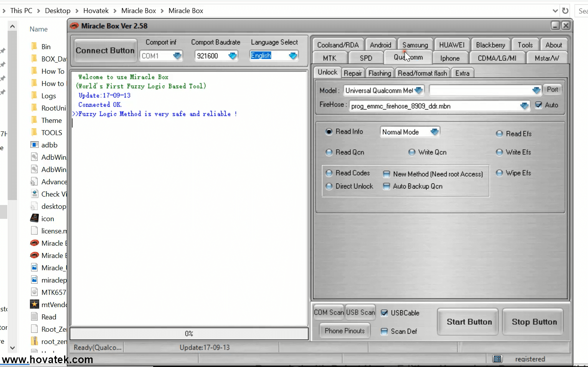
Task: Open the Comport Baudrate dropdown
Action: tap(233, 56)
